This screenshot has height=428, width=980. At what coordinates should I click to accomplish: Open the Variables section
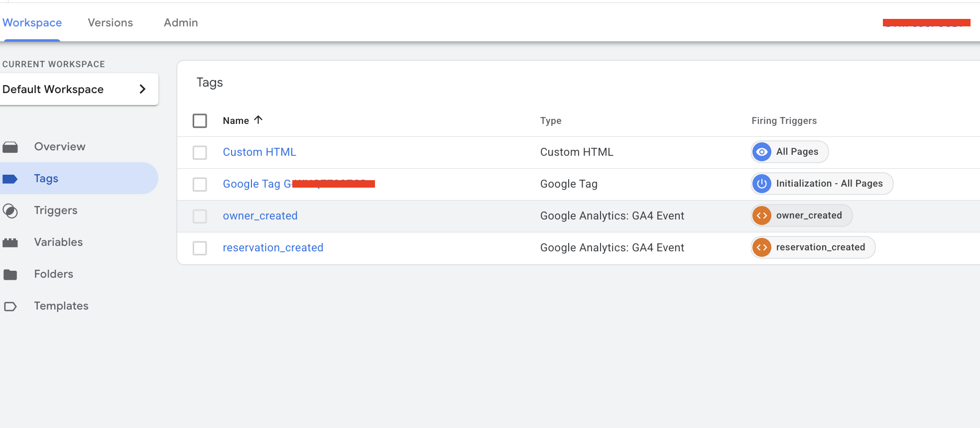click(x=58, y=242)
